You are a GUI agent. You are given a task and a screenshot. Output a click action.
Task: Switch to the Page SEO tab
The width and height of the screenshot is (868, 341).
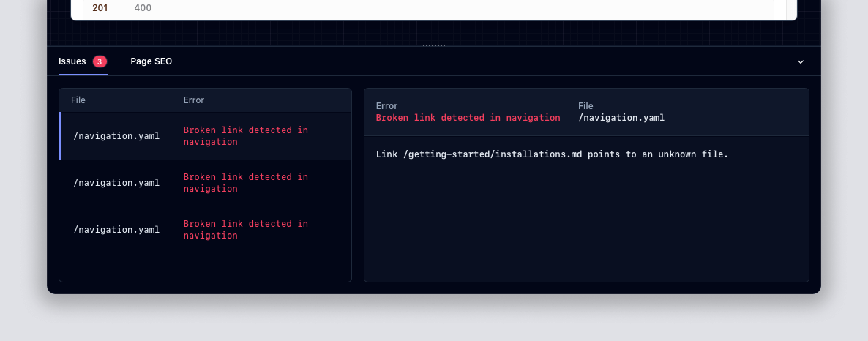151,61
